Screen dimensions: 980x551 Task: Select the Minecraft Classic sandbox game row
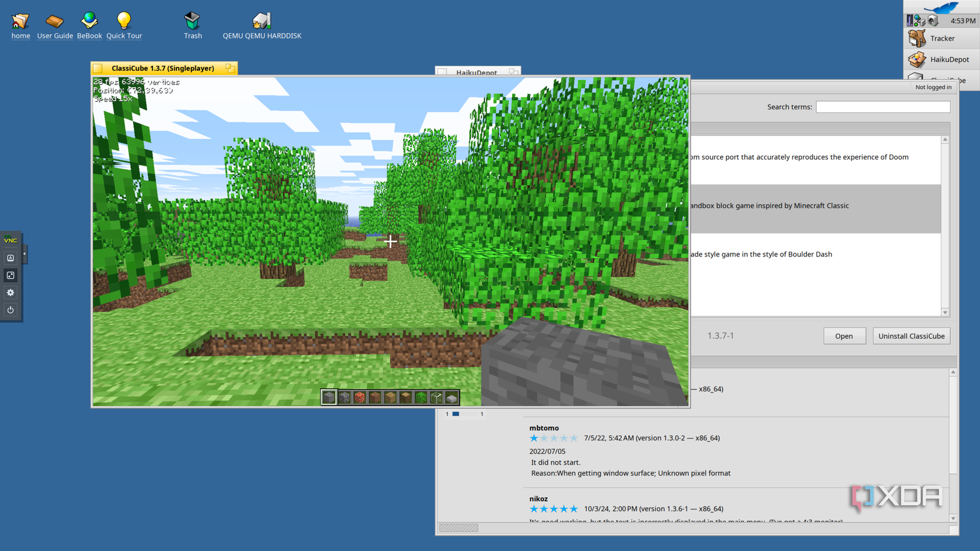click(815, 208)
